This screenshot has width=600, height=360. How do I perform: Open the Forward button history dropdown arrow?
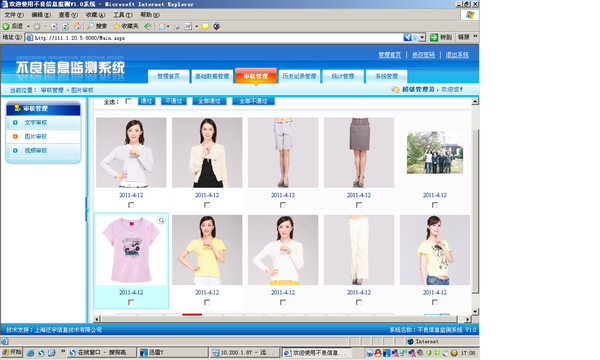45,26
